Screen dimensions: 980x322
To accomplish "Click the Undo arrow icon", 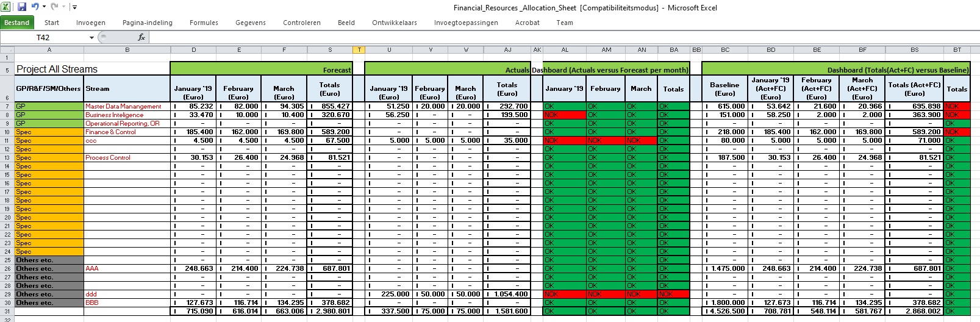I will [x=35, y=7].
